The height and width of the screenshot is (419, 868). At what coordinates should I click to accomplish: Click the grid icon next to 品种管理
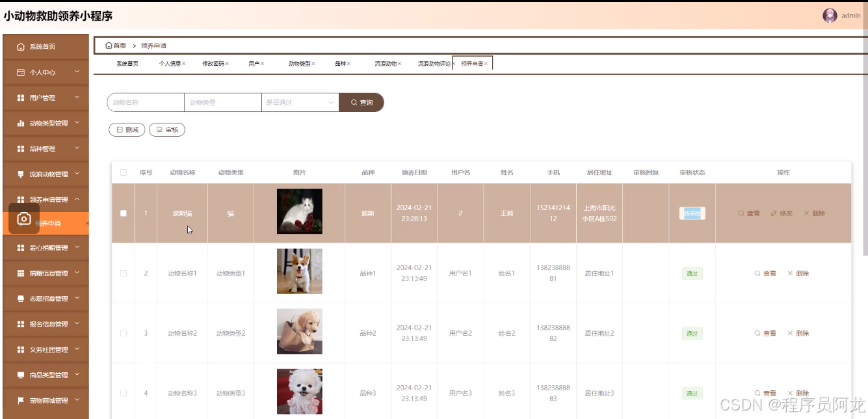tap(21, 149)
